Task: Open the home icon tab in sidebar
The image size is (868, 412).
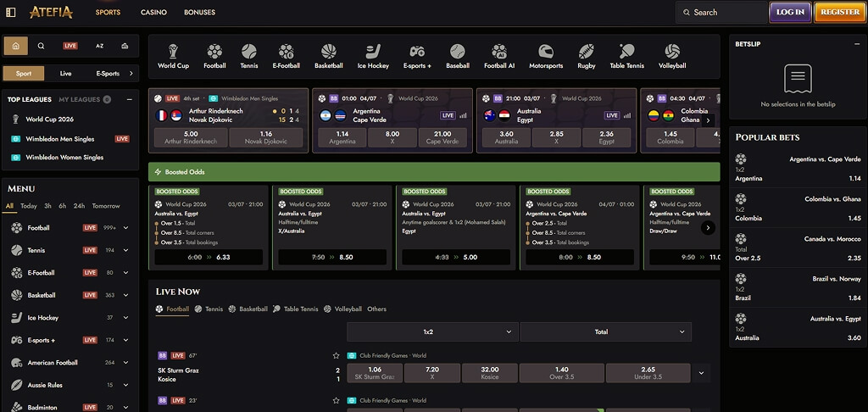Action: (15, 46)
